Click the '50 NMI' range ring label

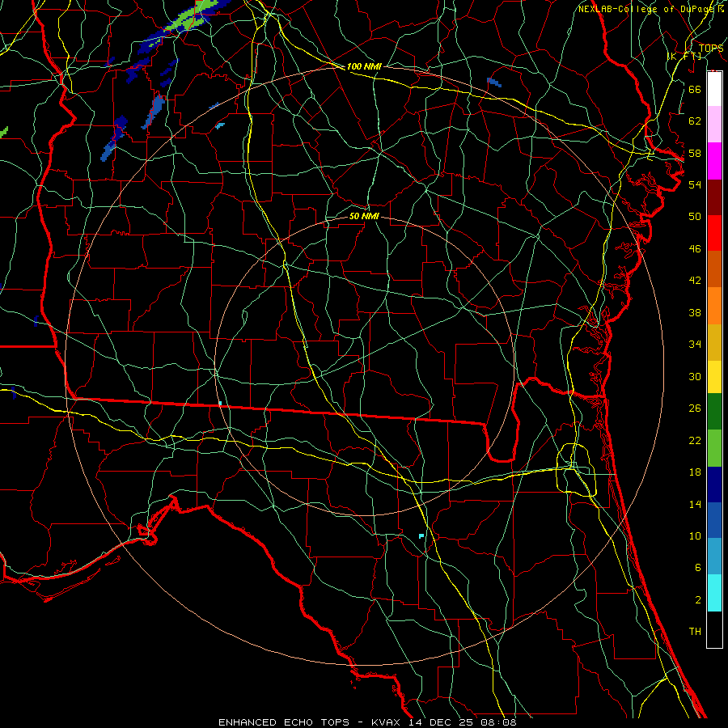[364, 216]
